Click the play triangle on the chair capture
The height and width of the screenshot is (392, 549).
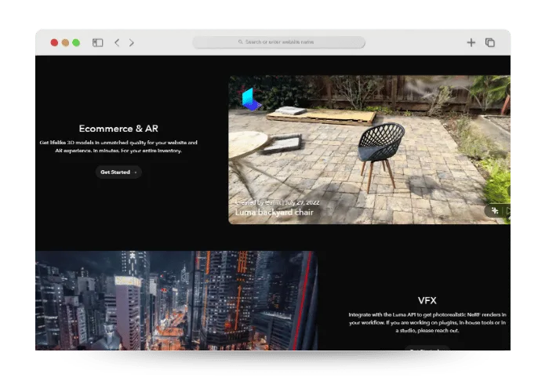click(x=508, y=210)
